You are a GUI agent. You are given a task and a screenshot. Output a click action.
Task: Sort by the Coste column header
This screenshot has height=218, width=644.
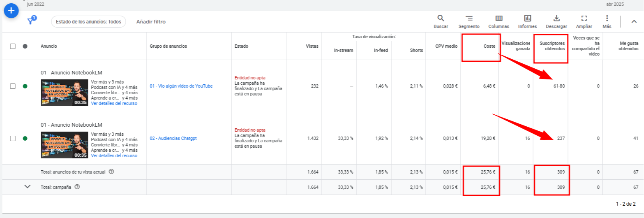(x=489, y=46)
